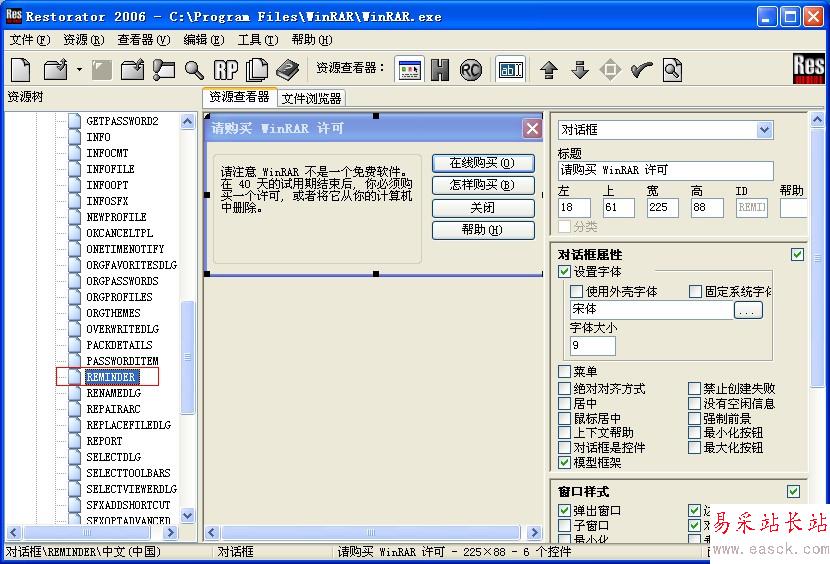This screenshot has width=830, height=564.
Task: Select RENAMEDLG in the resource tree
Action: 114,393
